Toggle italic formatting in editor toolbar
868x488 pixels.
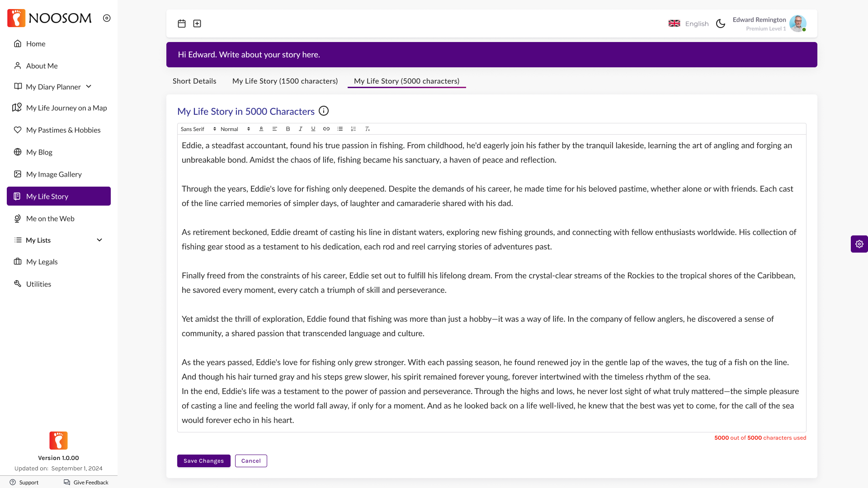tap(301, 129)
